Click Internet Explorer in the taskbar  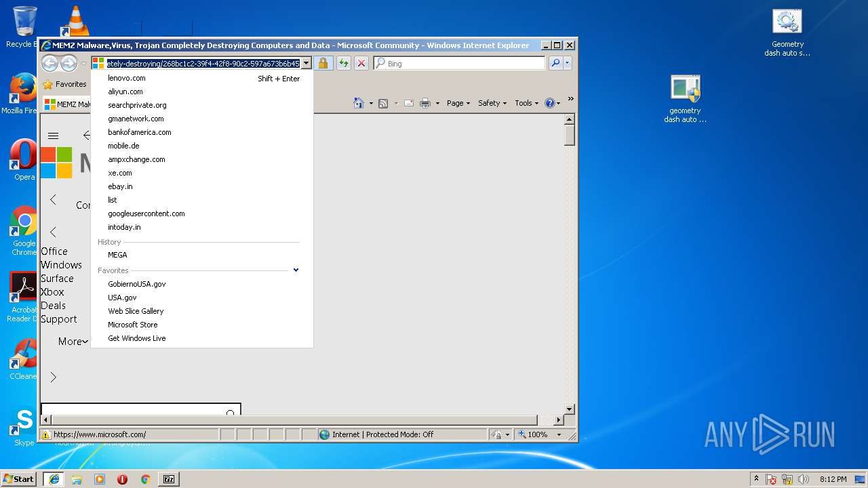(x=54, y=479)
